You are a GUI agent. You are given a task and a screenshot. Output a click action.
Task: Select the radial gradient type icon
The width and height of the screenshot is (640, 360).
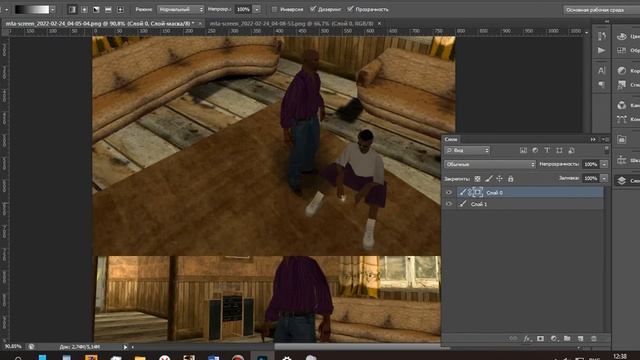(x=84, y=9)
